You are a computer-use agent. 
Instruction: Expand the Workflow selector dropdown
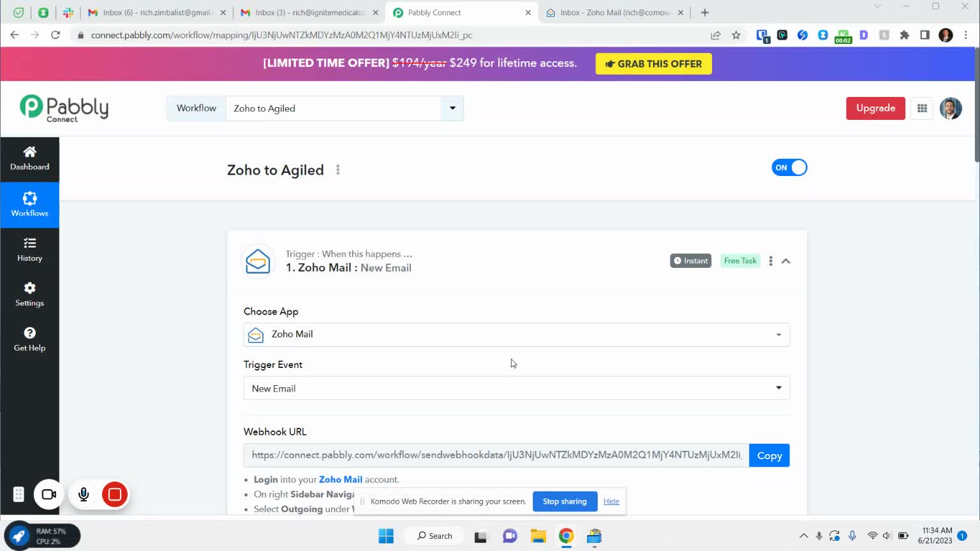452,108
